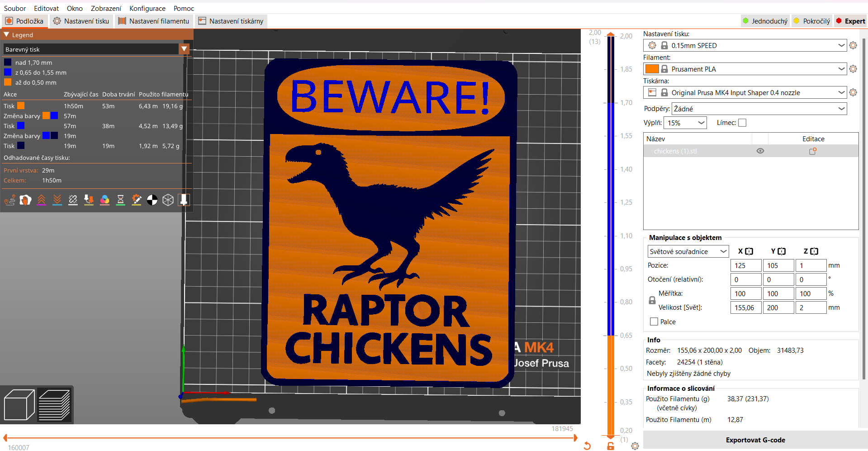
Task: Check the Palce checkbox to switch to inches
Action: (653, 321)
